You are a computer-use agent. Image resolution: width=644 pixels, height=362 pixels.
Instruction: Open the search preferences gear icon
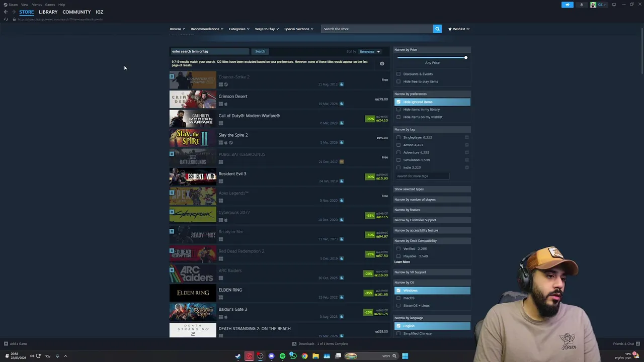pos(382,63)
